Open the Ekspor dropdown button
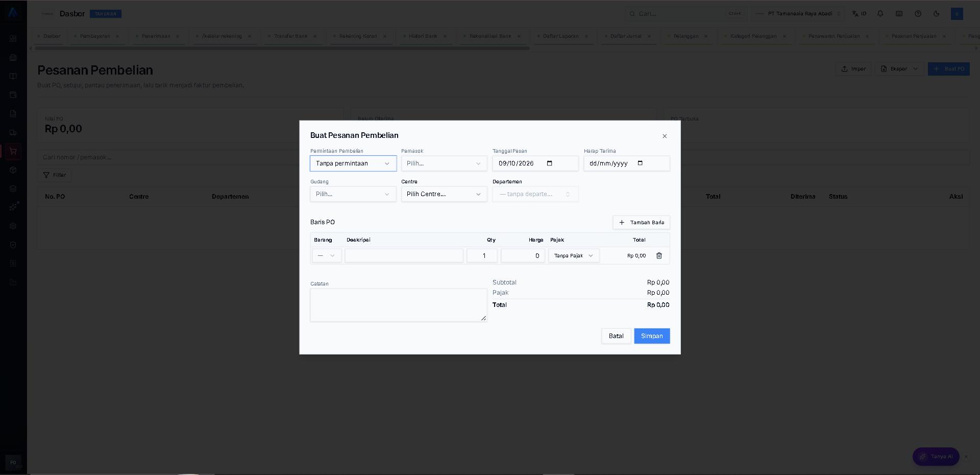 (899, 69)
